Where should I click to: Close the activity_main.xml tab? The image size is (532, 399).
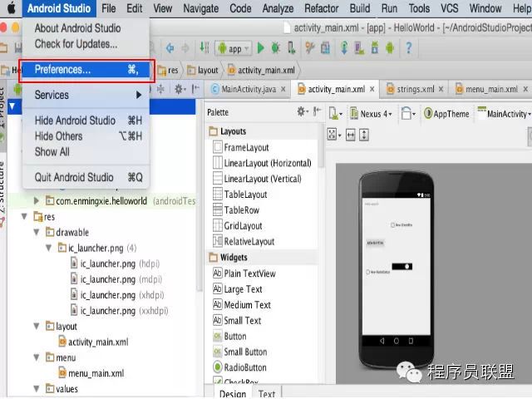(372, 89)
